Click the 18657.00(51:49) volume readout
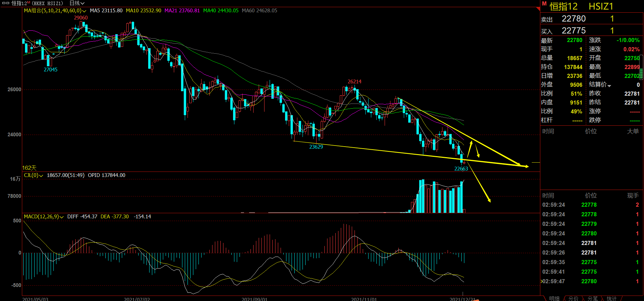This screenshot has width=644, height=301. [x=66, y=175]
